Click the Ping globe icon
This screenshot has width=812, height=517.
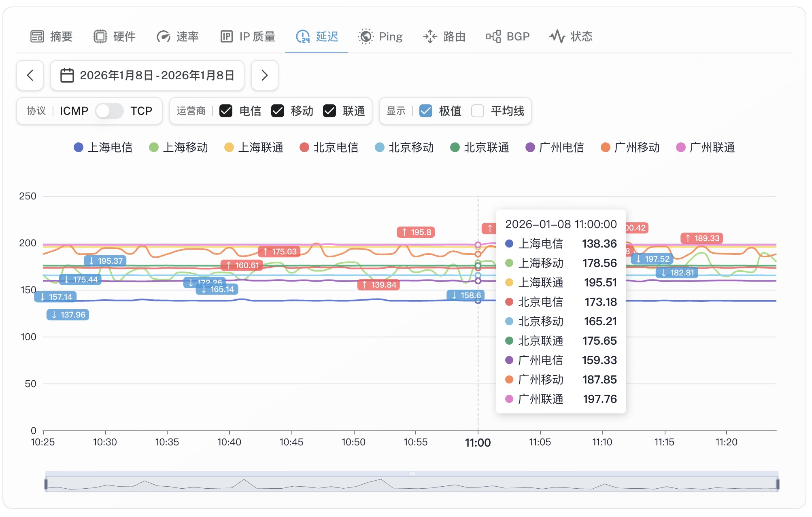[x=366, y=36]
